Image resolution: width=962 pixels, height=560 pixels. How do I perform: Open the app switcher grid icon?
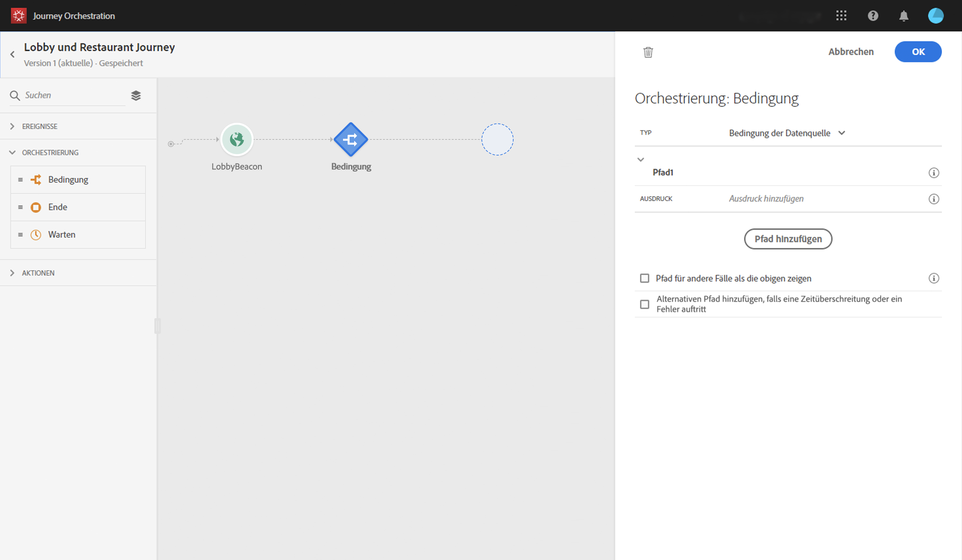pos(841,16)
